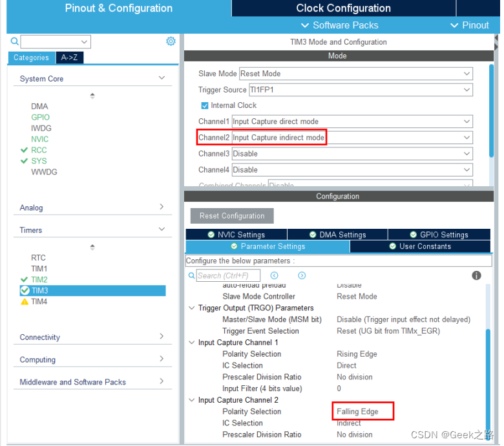The image size is (504, 446).
Task: Select WWDG in System Core list
Action: (x=44, y=172)
